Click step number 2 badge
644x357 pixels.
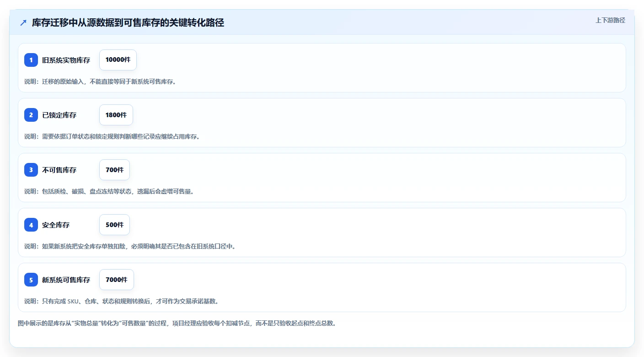click(x=31, y=115)
